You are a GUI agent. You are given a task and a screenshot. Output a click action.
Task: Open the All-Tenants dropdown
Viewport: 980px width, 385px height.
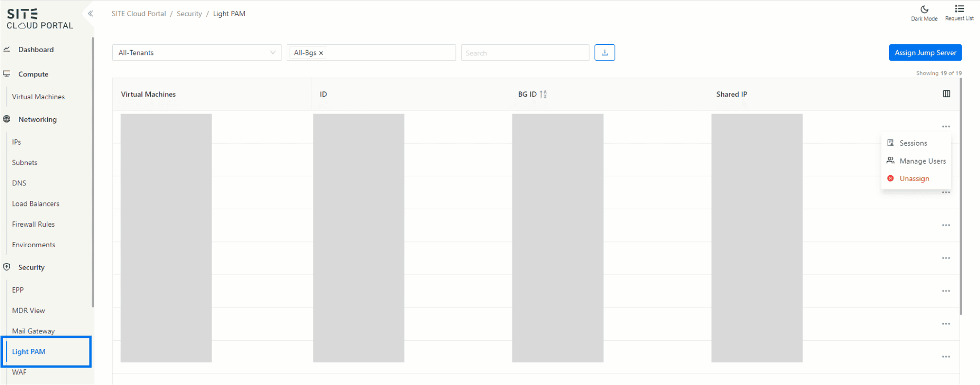click(x=196, y=53)
